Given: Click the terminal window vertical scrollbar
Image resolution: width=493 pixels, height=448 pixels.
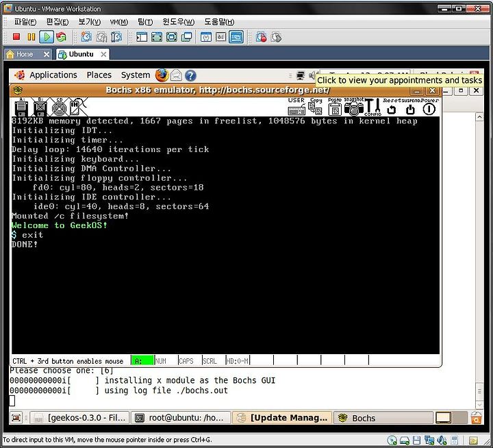Looking at the screenshot, I should click(x=479, y=261).
